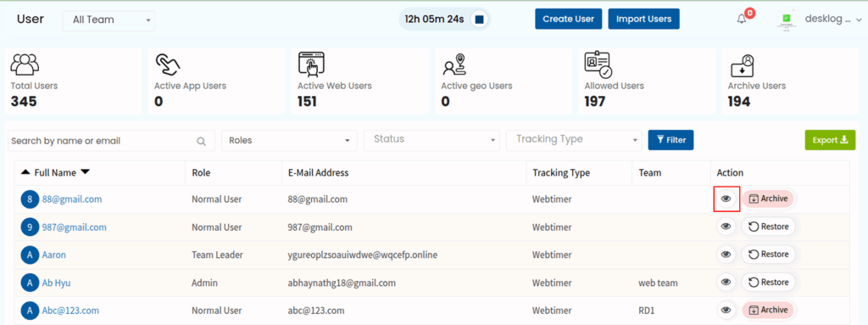View details with 88@gmail.com eye icon
Screen dimensions: 868x325
pyautogui.click(x=726, y=199)
